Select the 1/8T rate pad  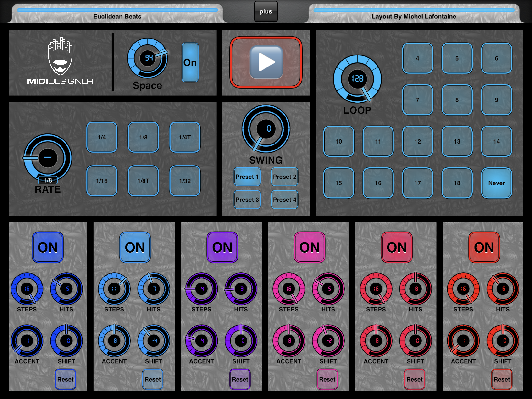pyautogui.click(x=143, y=181)
